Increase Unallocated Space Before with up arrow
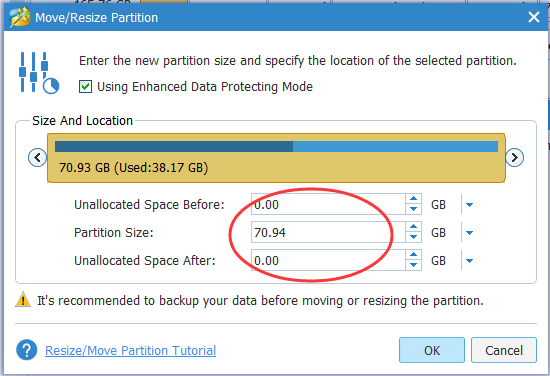This screenshot has width=550, height=376. coord(413,199)
